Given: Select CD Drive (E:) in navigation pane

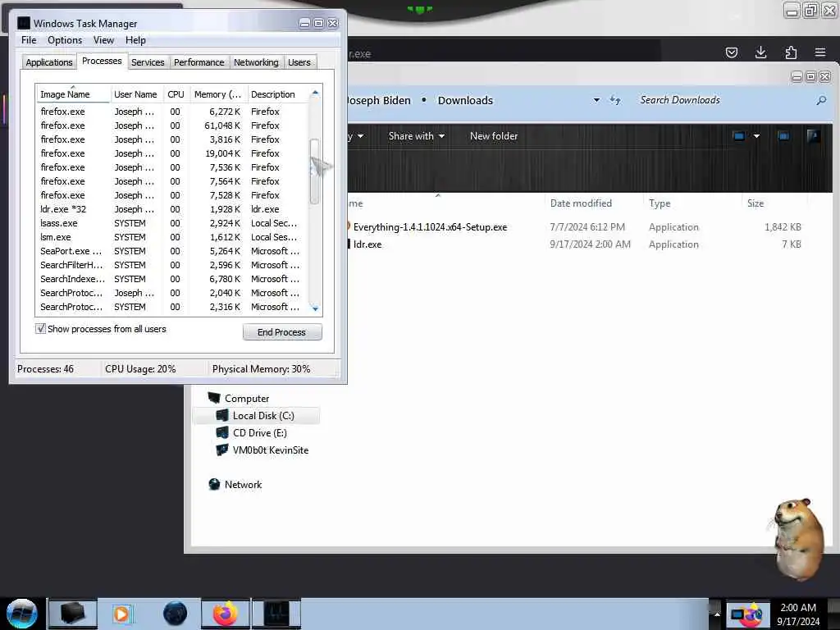Looking at the screenshot, I should click(260, 433).
